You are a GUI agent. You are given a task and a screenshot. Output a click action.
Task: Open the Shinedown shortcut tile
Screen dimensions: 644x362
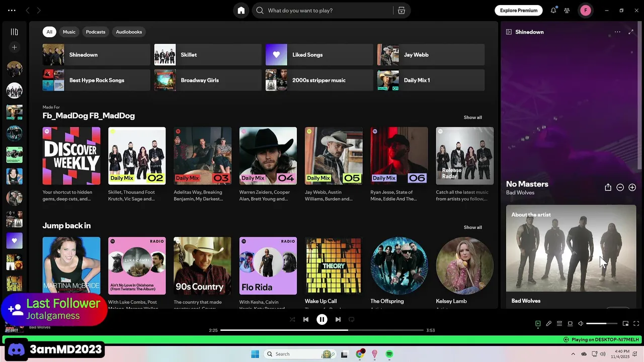[x=97, y=55]
